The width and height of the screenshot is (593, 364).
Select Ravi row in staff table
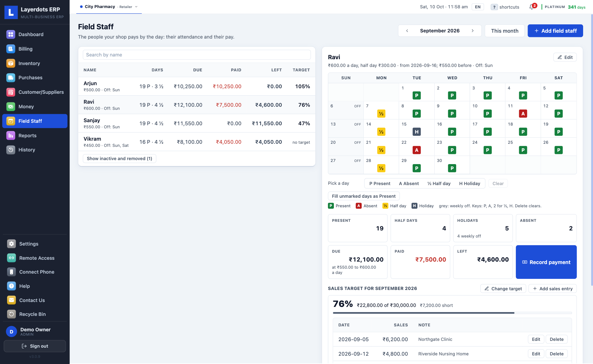[x=197, y=105]
